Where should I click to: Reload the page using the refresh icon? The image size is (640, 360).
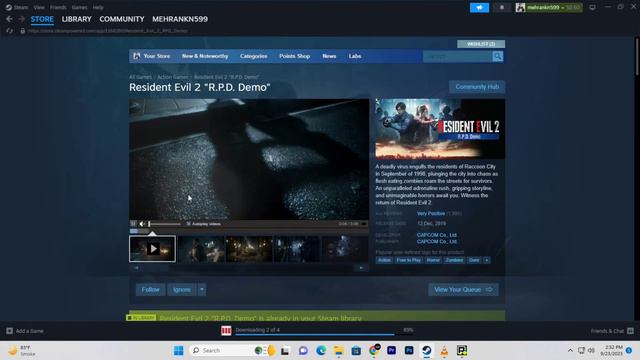[9, 31]
